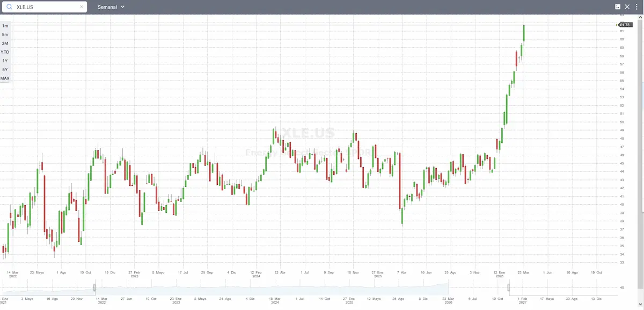Select the 5m time range
Viewport: 644px width, 310px height.
[x=5, y=34]
